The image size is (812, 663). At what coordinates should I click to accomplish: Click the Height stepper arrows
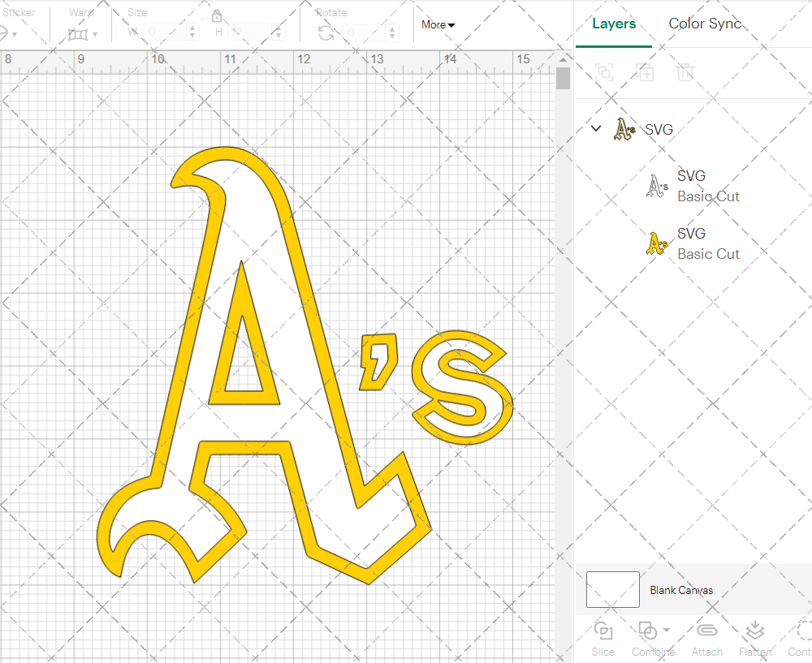pos(279,32)
